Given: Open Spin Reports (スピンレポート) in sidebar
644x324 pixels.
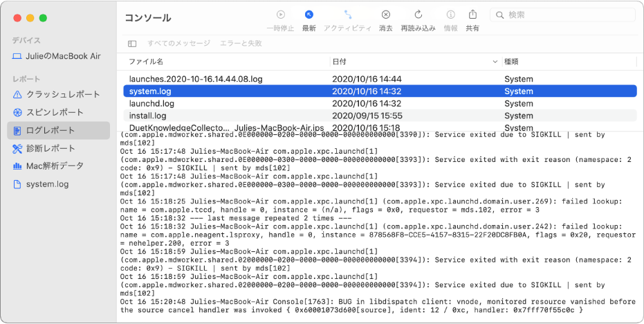Looking at the screenshot, I should click(58, 112).
